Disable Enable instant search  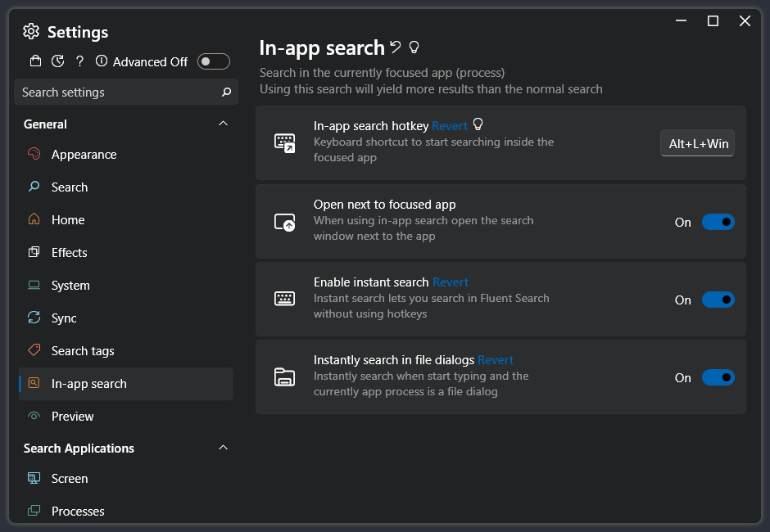718,300
